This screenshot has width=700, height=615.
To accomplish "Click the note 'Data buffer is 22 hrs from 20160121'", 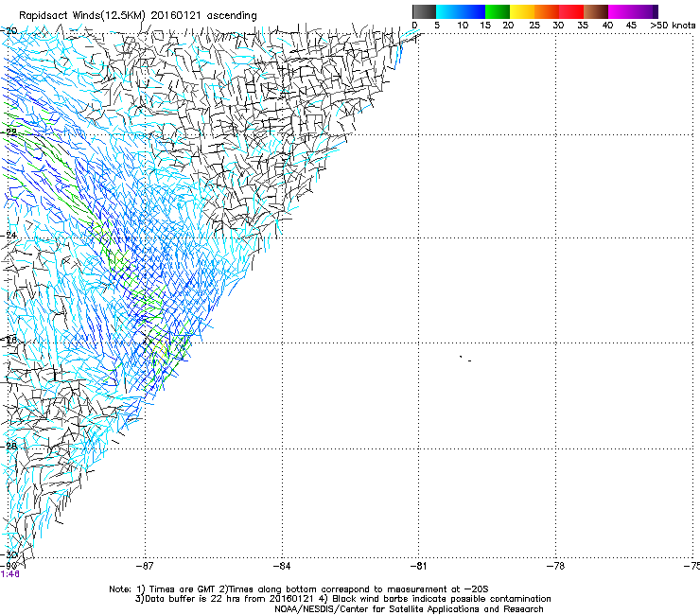I will point(229,599).
